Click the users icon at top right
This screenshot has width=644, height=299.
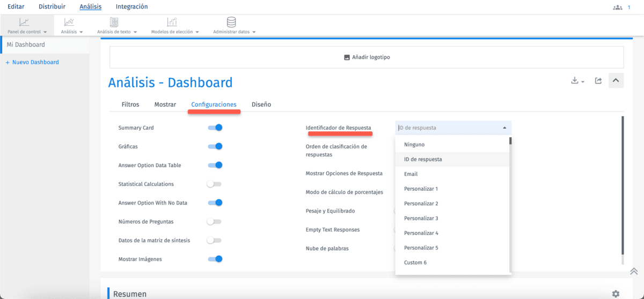click(x=617, y=8)
